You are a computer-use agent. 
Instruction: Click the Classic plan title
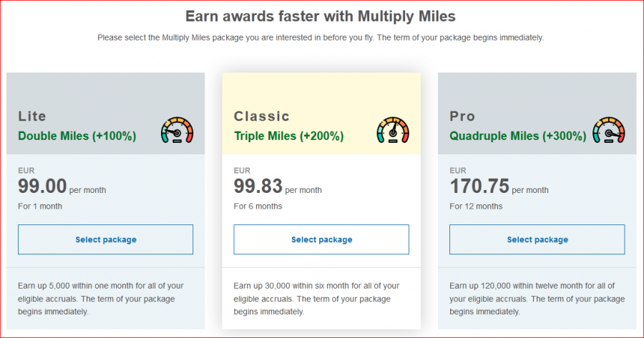[x=262, y=116]
